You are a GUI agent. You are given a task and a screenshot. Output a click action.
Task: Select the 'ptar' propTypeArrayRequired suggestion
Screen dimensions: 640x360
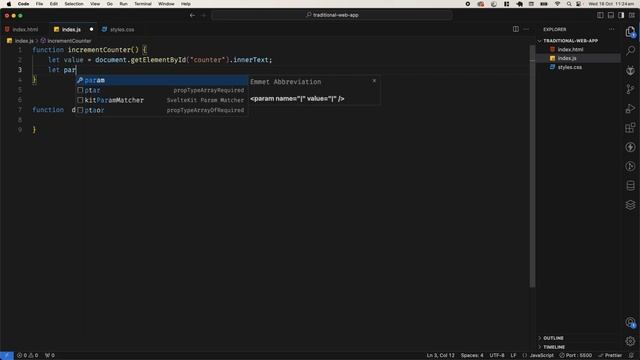pos(161,90)
